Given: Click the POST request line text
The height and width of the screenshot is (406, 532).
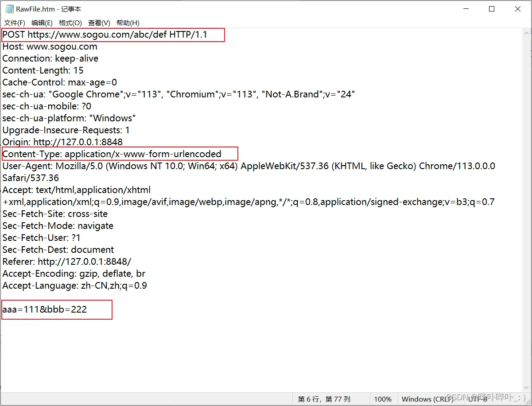Looking at the screenshot, I should pos(105,35).
